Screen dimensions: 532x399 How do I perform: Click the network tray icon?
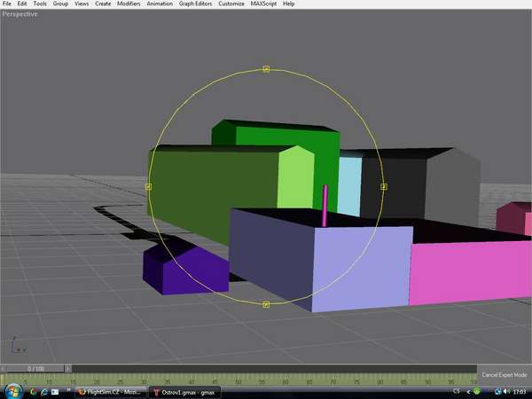coord(497,392)
